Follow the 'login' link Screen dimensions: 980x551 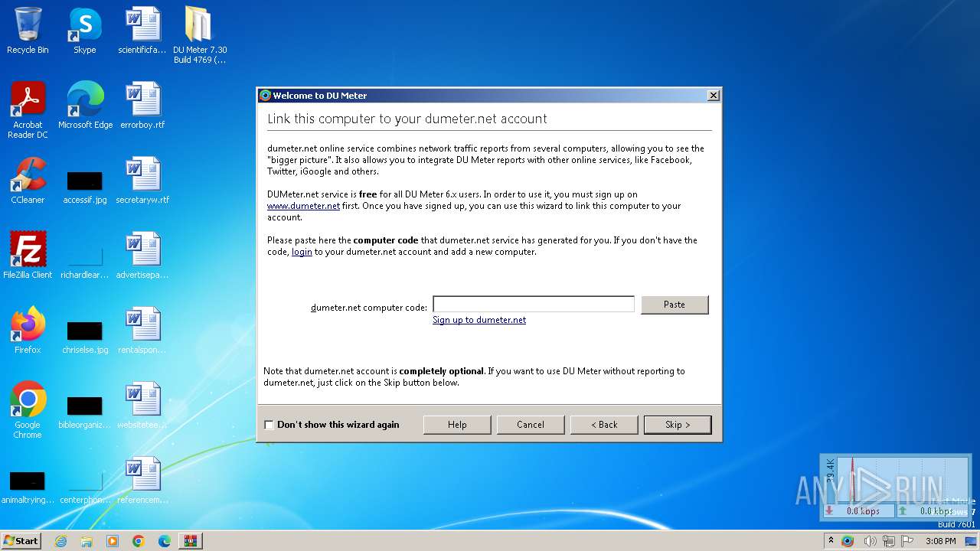302,252
